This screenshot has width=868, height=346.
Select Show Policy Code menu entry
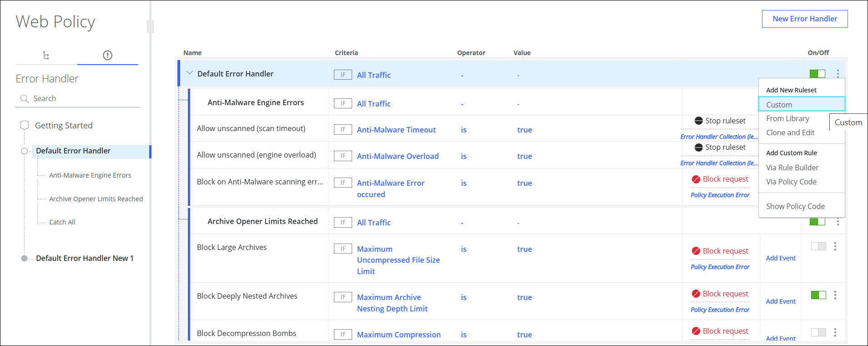[x=795, y=206]
